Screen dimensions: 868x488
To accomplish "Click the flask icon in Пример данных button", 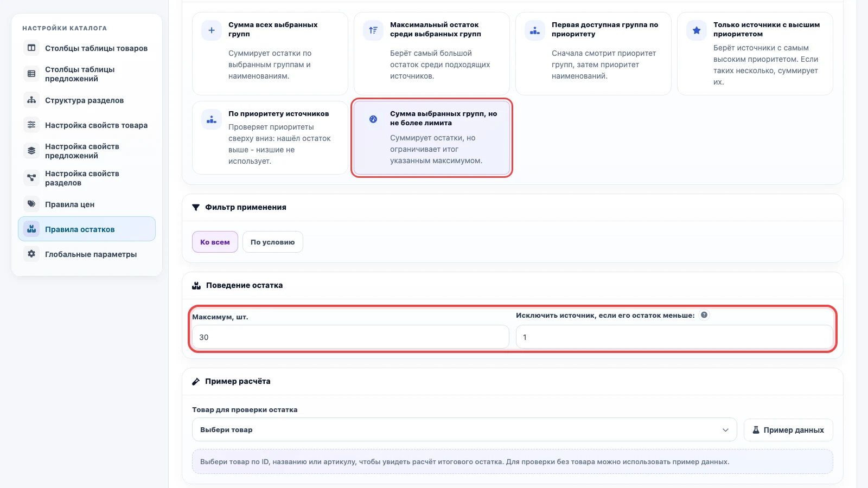I will (x=756, y=430).
